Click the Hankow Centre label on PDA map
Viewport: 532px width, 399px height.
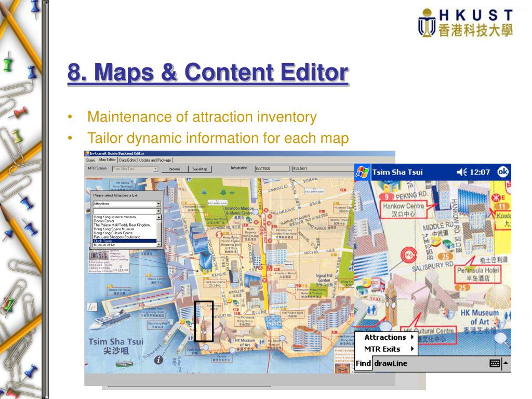point(403,210)
